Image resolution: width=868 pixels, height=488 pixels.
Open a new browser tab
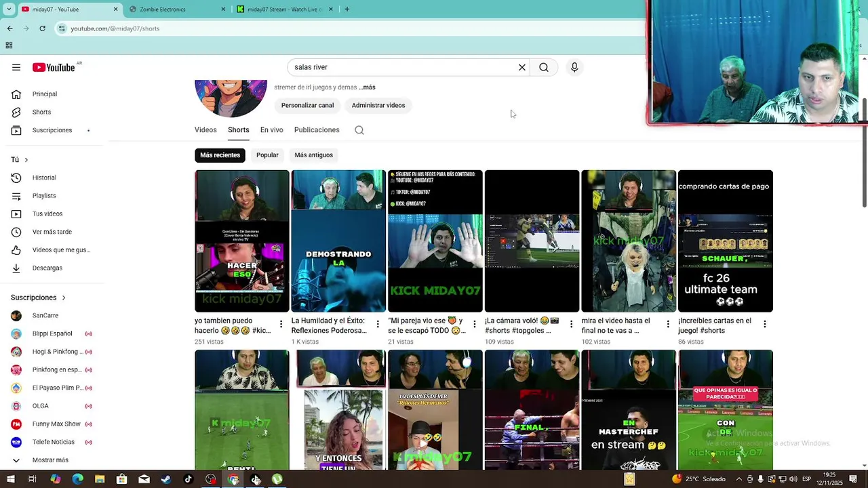coord(347,9)
